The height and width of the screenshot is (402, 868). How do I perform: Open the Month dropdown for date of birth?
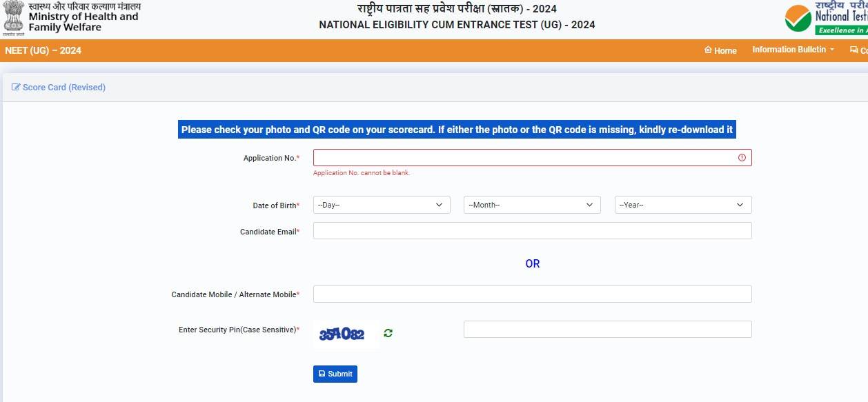click(531, 205)
